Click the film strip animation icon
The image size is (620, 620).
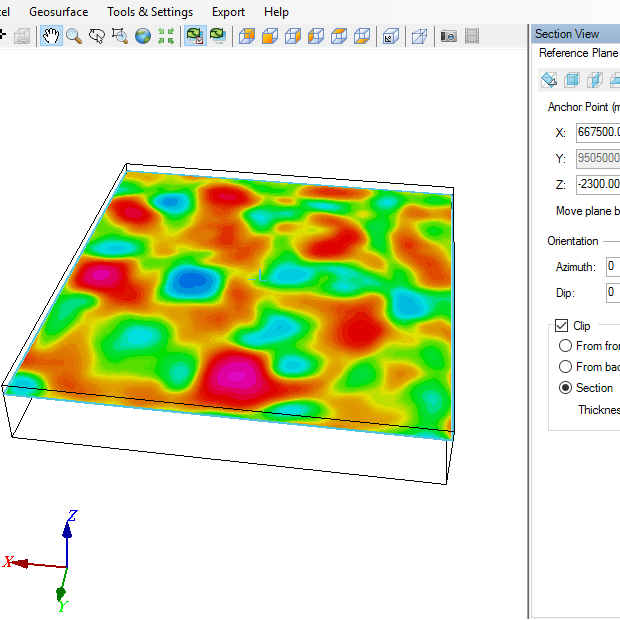coord(472,36)
